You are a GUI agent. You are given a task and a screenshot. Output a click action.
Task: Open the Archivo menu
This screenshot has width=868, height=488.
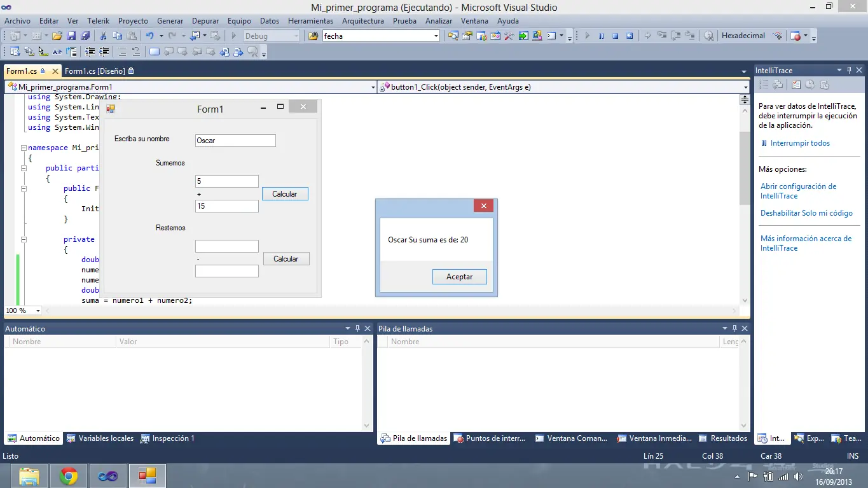point(17,20)
